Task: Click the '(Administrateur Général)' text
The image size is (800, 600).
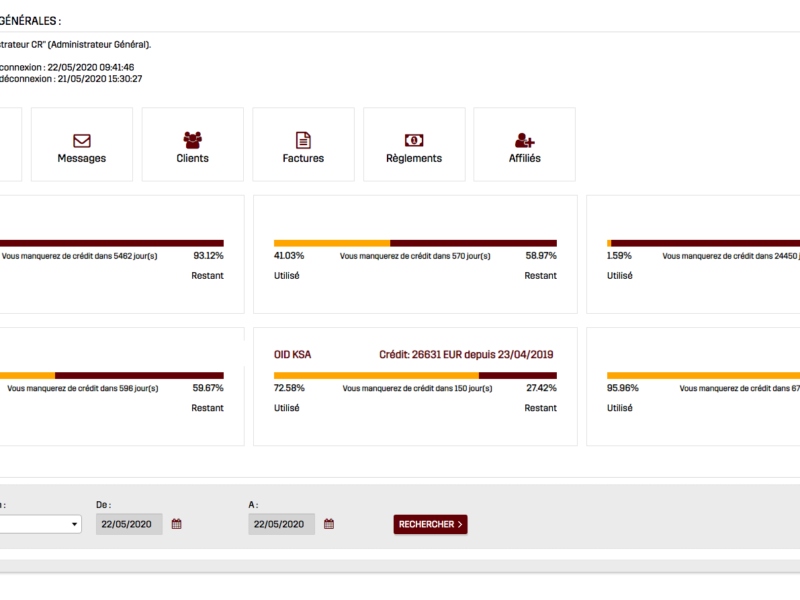Action: coord(99,45)
